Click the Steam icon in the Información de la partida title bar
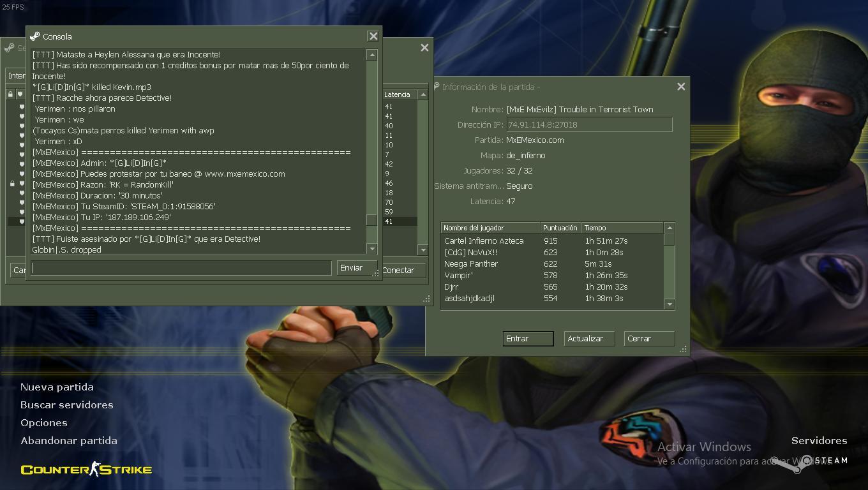The height and width of the screenshot is (490, 868). (437, 87)
